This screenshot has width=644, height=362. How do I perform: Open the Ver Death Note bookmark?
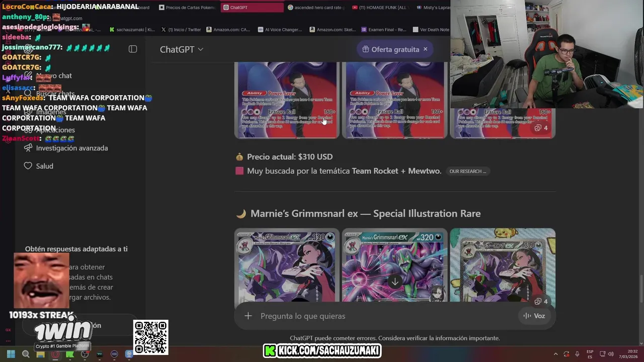coord(431,30)
